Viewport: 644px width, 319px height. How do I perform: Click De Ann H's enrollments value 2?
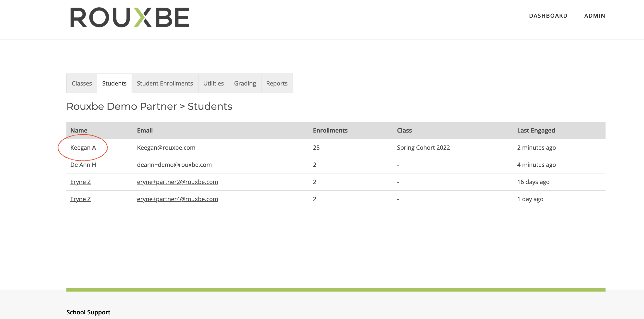[x=314, y=165]
